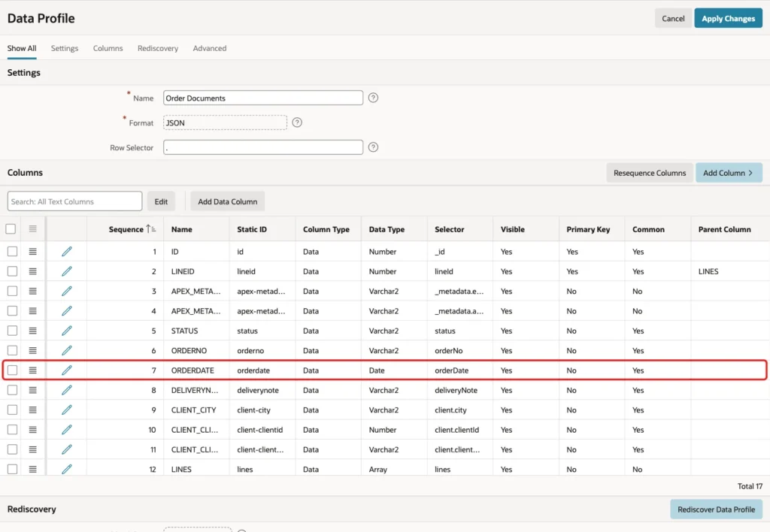
Task: Open row actions menu for LINEID
Action: [x=33, y=271]
